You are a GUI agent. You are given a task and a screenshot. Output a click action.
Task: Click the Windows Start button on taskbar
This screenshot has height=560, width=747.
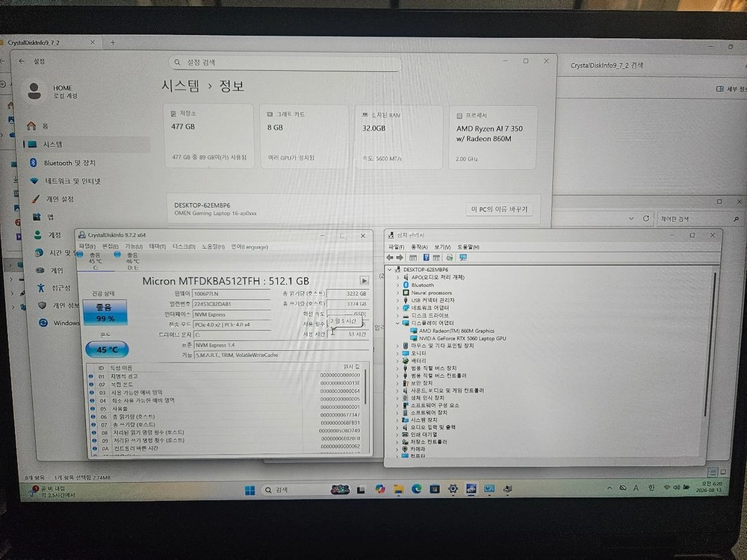pyautogui.click(x=249, y=490)
